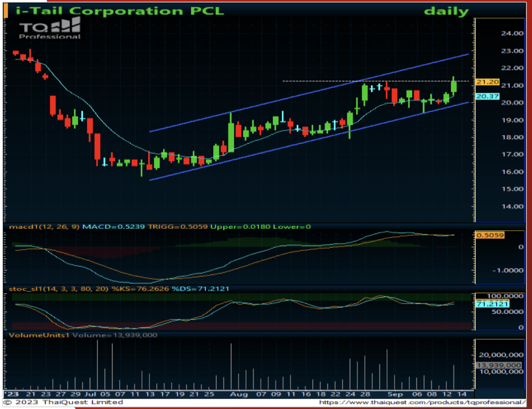Click the 14.00 price axis value
Image resolution: width=532 pixels, height=409 pixels.
tap(512, 206)
